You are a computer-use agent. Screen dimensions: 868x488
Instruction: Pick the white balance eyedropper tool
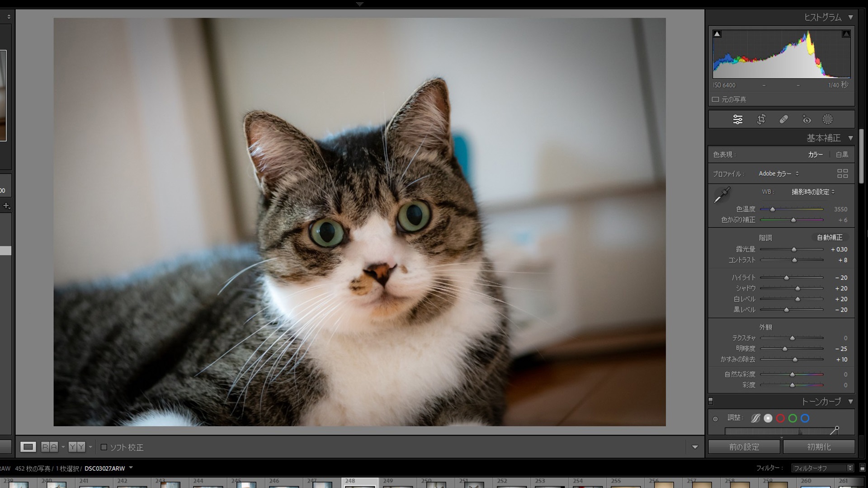[x=722, y=195]
